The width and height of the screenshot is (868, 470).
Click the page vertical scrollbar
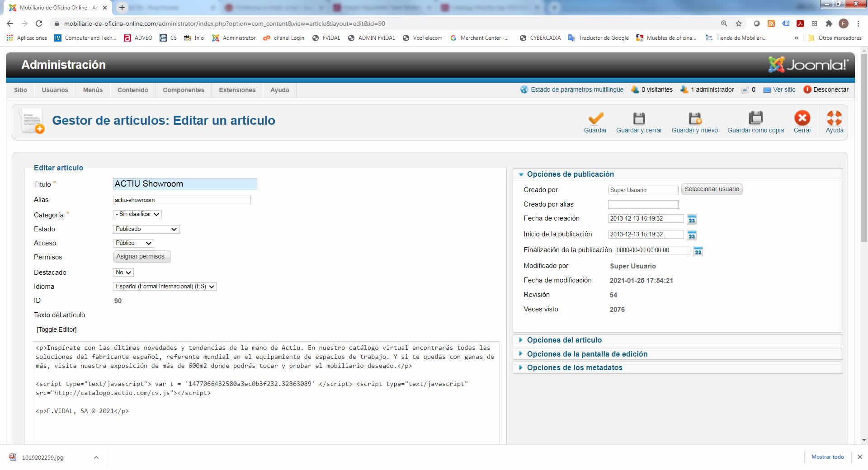tap(864, 149)
